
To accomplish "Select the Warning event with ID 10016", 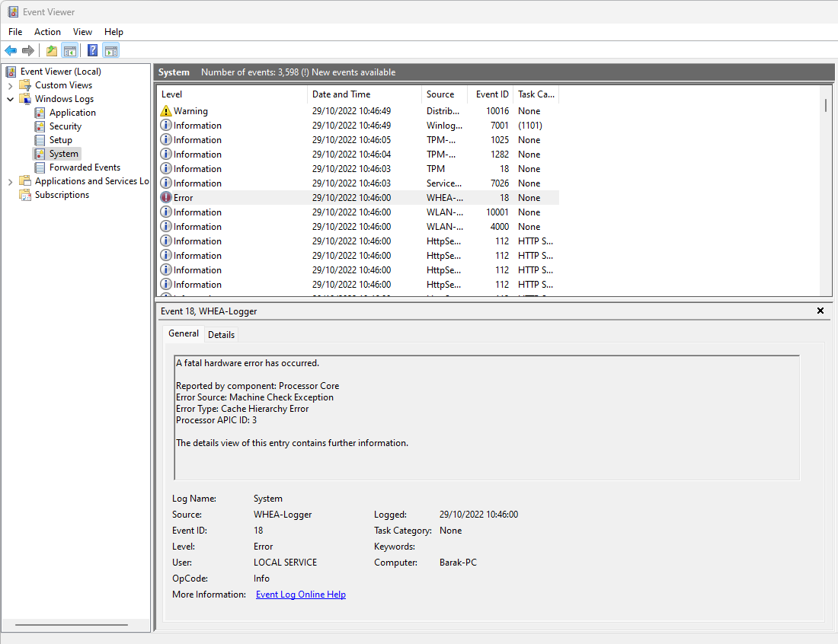I will 359,111.
